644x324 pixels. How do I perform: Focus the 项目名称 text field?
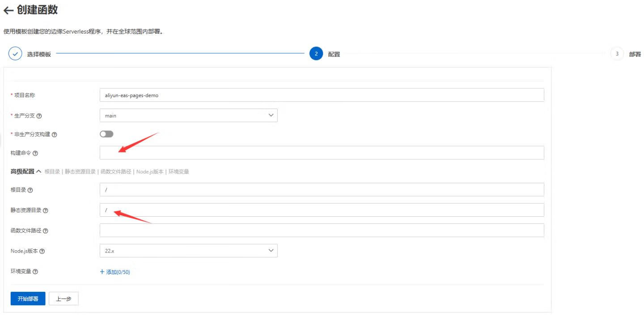(x=322, y=95)
